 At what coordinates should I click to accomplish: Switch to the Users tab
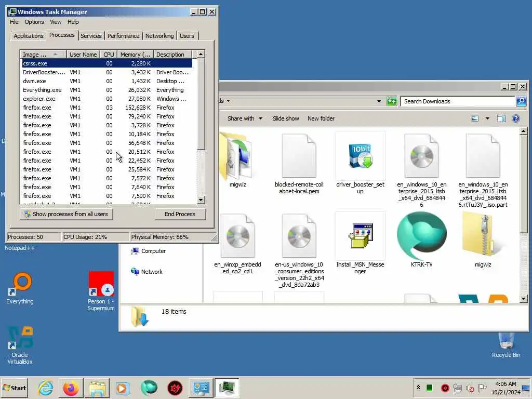(x=187, y=36)
